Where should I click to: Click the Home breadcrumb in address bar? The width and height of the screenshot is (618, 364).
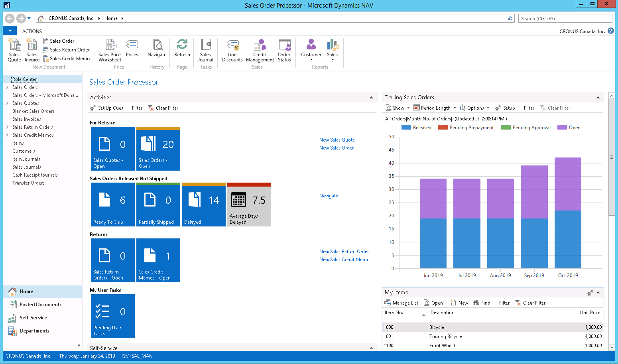point(111,18)
